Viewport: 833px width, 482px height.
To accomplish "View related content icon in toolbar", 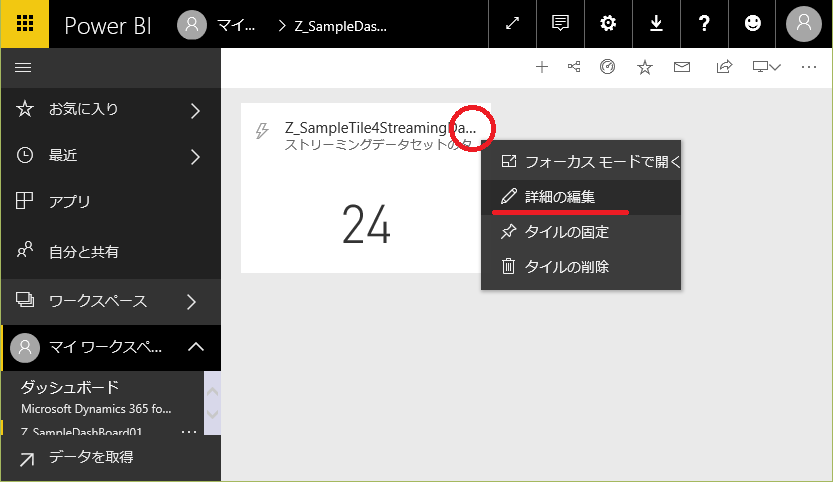I will click(574, 66).
